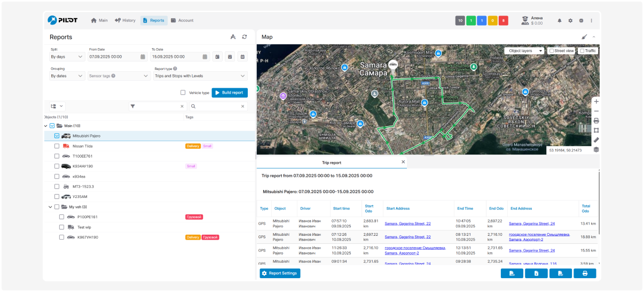This screenshot has height=292, width=644.
Task: Print the trip report
Action: point(584,273)
